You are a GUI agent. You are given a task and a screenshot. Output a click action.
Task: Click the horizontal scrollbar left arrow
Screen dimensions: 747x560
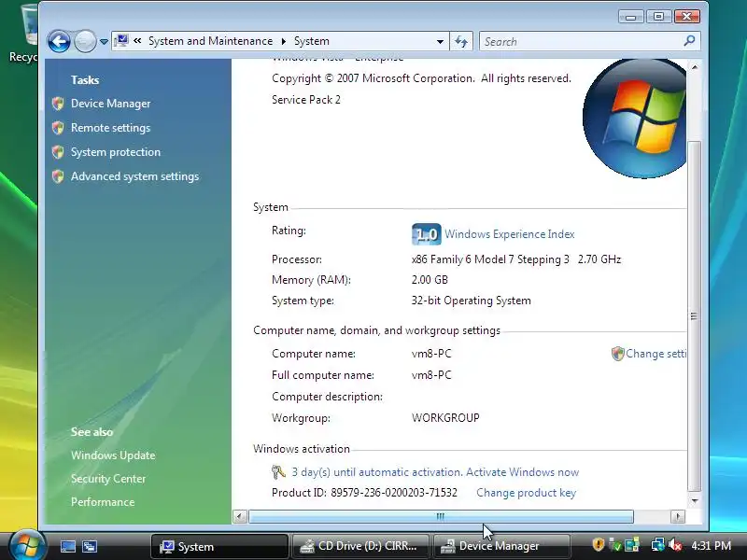tap(240, 516)
